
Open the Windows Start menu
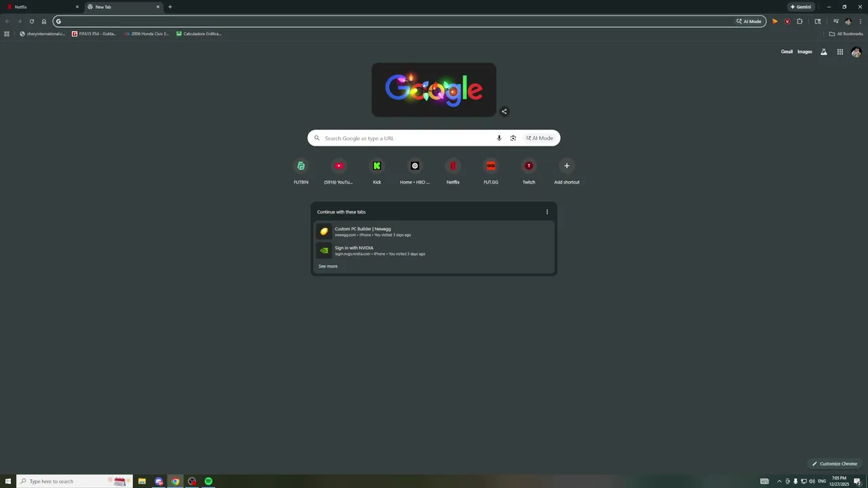coord(7,481)
